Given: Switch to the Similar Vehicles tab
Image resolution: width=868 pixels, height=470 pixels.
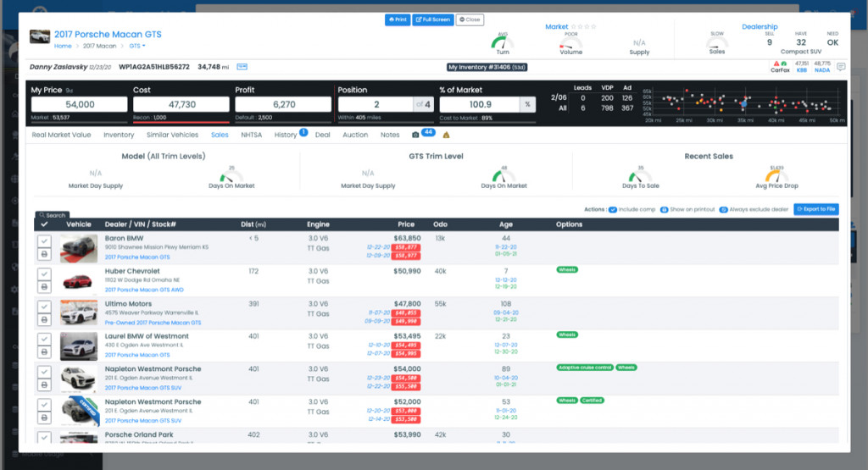Looking at the screenshot, I should [172, 135].
